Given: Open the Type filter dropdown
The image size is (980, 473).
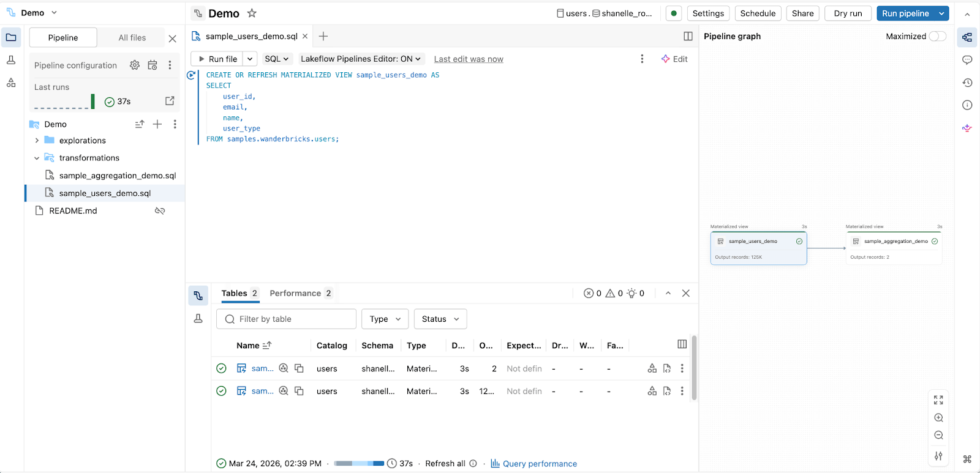Looking at the screenshot, I should (385, 319).
